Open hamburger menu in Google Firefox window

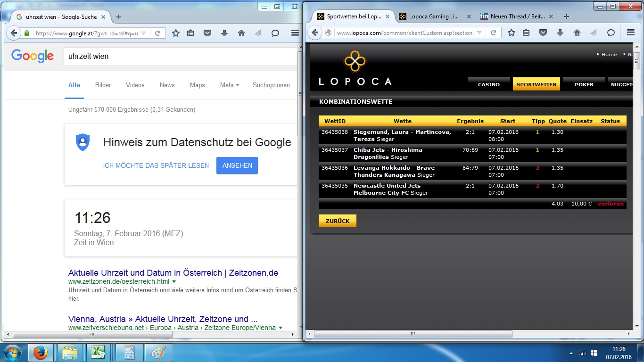(295, 33)
